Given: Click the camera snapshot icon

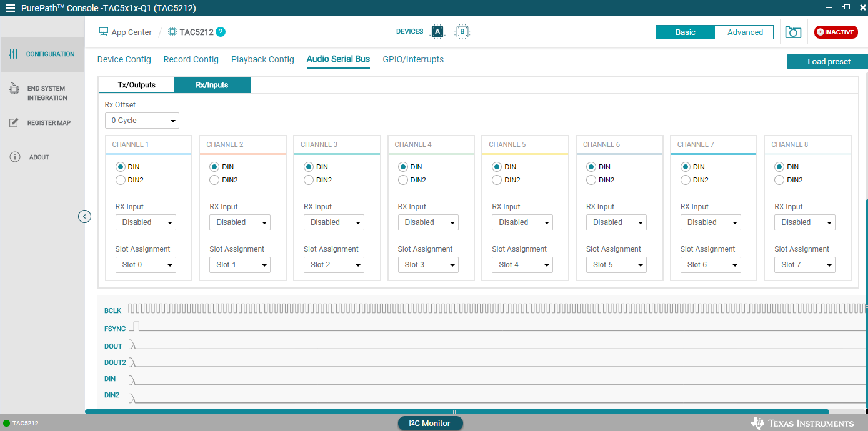Looking at the screenshot, I should tap(793, 32).
